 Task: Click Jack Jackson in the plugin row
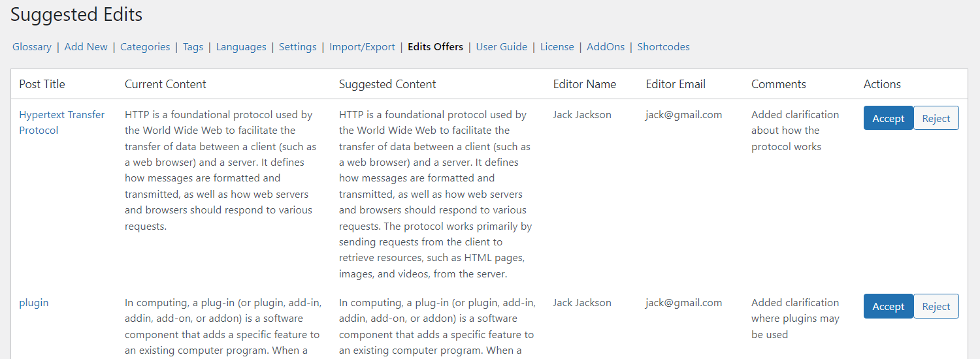click(x=582, y=303)
